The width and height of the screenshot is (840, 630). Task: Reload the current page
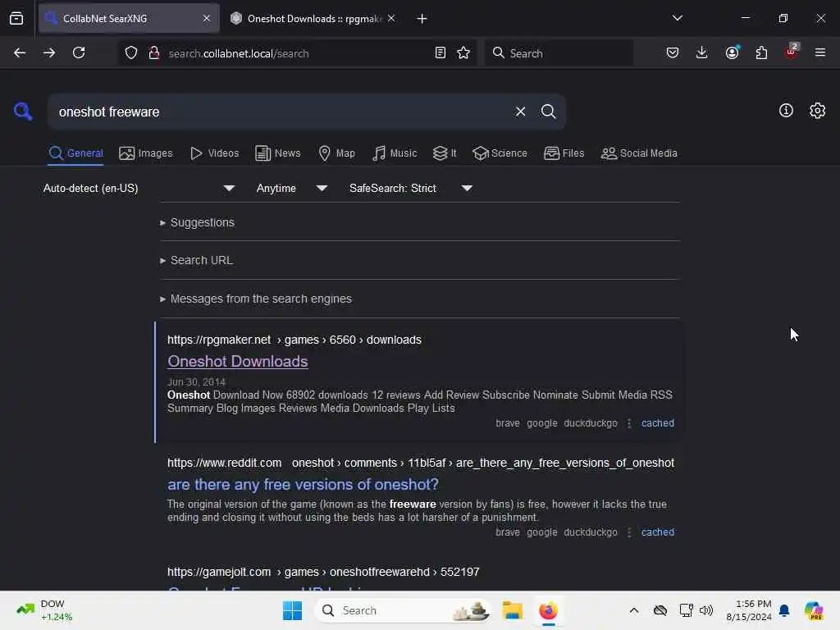click(79, 52)
